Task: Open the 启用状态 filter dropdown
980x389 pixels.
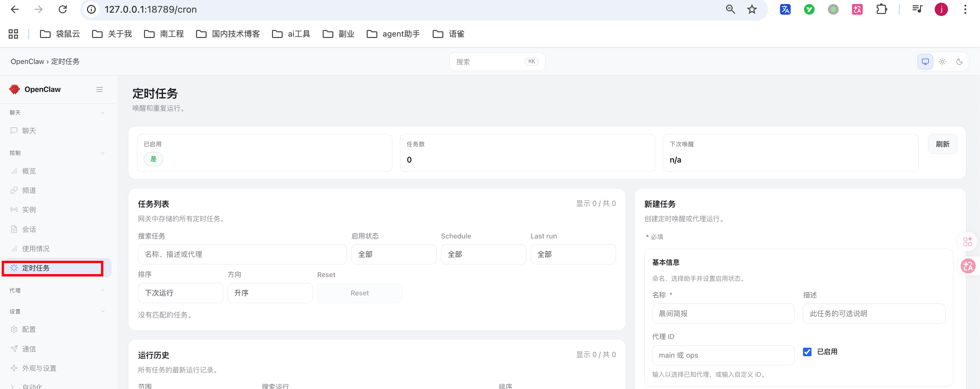Action: pos(394,254)
